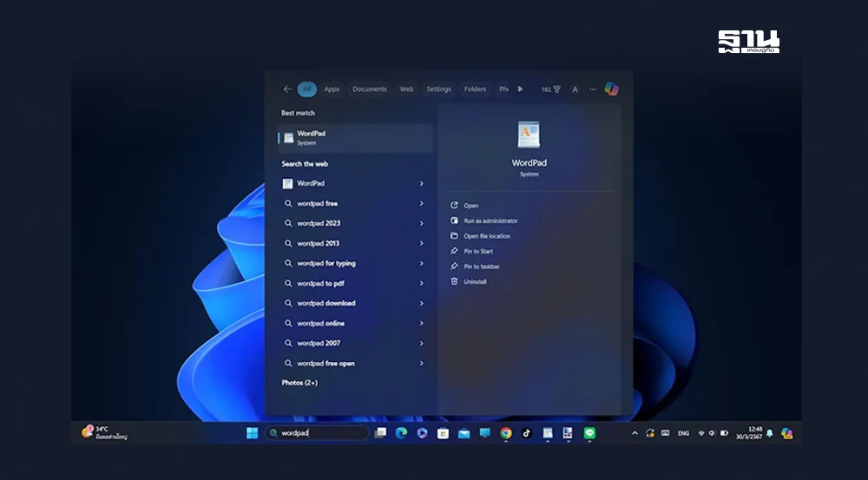Image resolution: width=868 pixels, height=480 pixels.
Task: Open Copilot from the search panel header
Action: pos(611,89)
